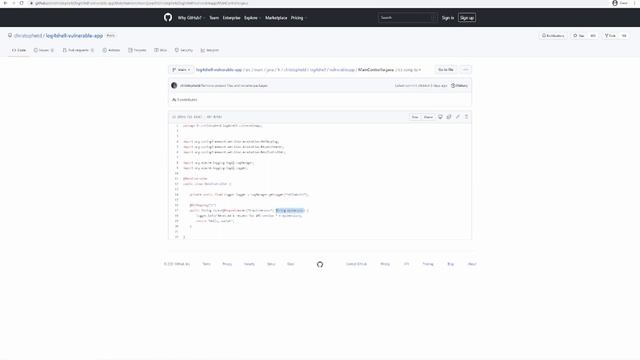Select line number 17 in code
640x360 pixels.
177,211
